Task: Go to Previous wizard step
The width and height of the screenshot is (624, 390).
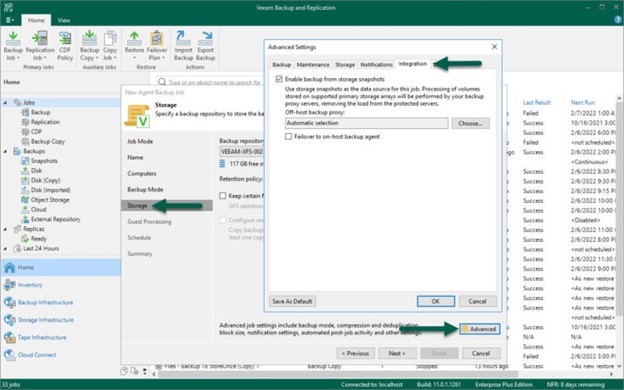Action: click(x=355, y=353)
